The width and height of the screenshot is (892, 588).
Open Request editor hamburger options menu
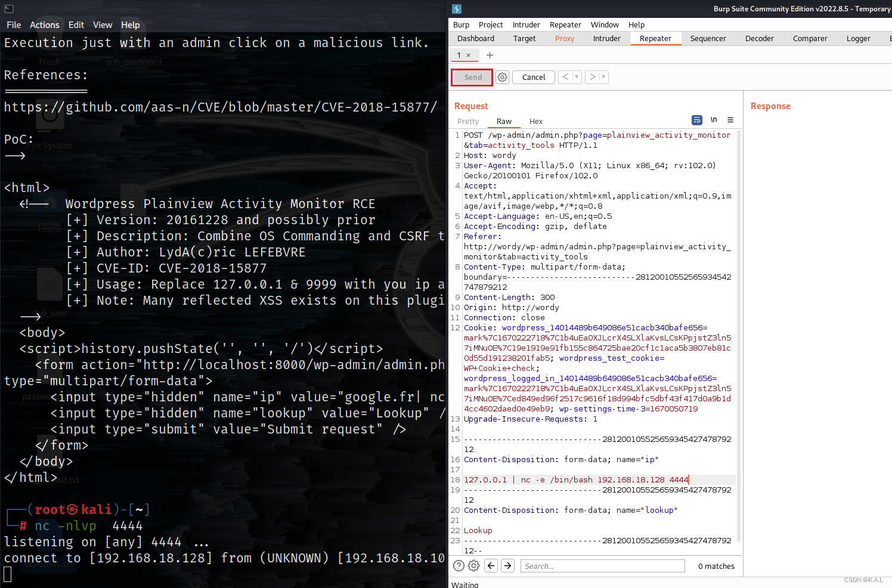coord(730,120)
